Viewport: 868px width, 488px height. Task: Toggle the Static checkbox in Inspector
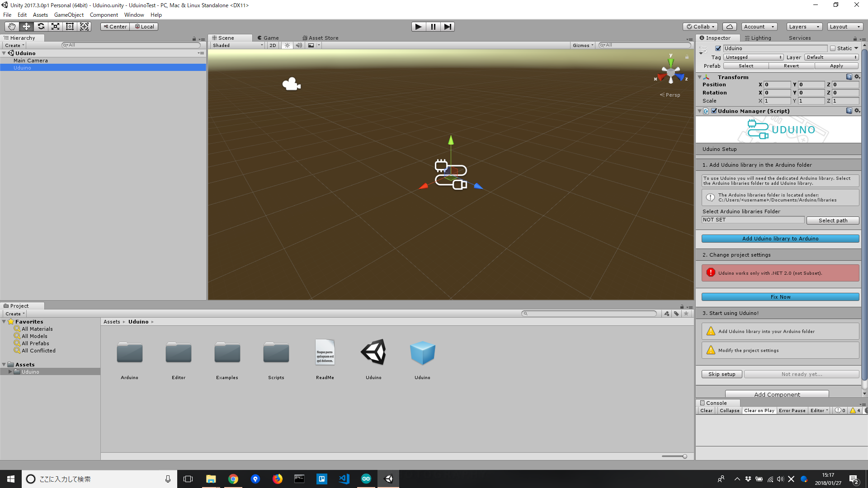pos(832,48)
